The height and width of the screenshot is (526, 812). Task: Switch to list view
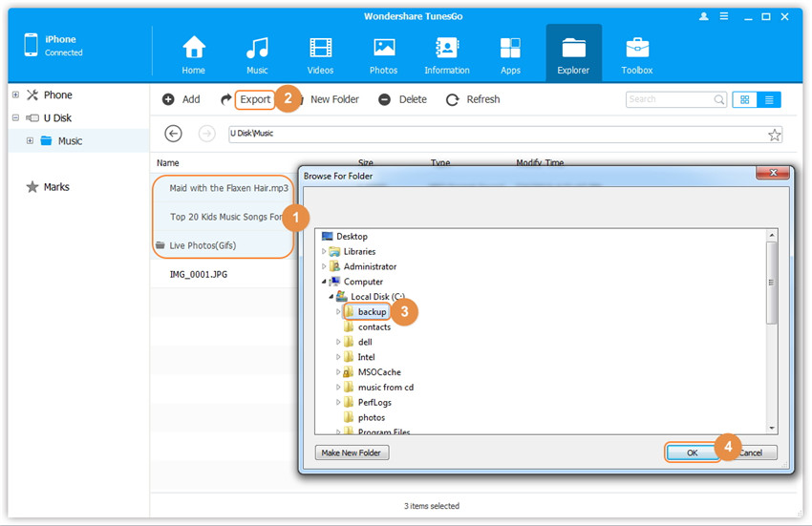[769, 99]
